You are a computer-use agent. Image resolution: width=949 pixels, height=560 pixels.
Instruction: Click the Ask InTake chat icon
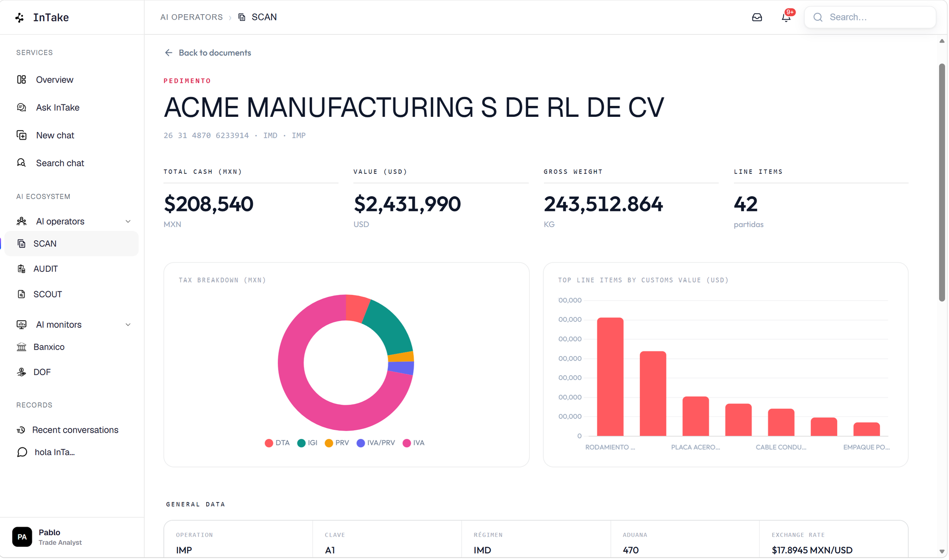[22, 108]
